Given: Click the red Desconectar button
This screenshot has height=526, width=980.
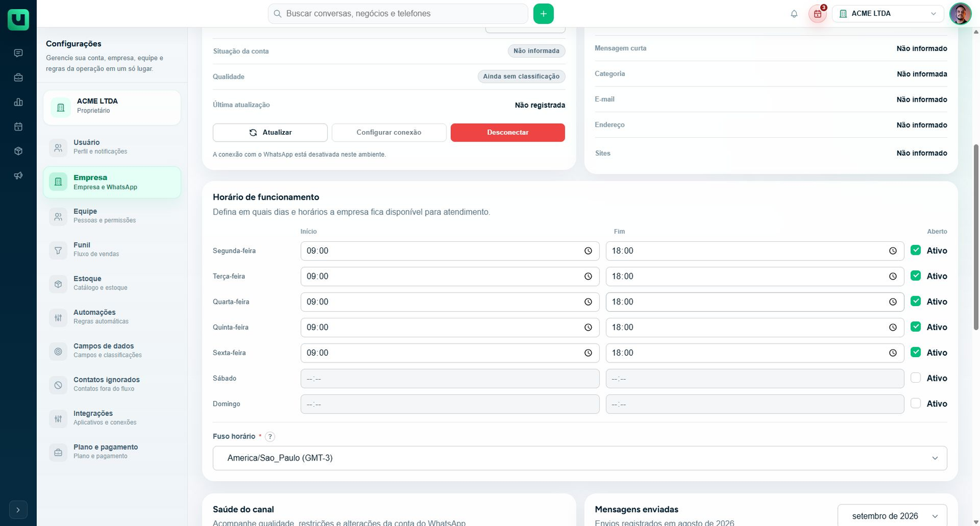Looking at the screenshot, I should pyautogui.click(x=508, y=133).
